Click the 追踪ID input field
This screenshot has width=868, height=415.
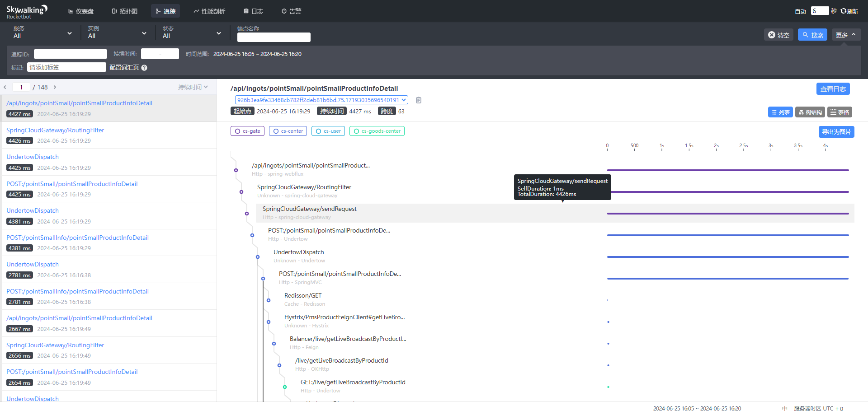pos(70,54)
